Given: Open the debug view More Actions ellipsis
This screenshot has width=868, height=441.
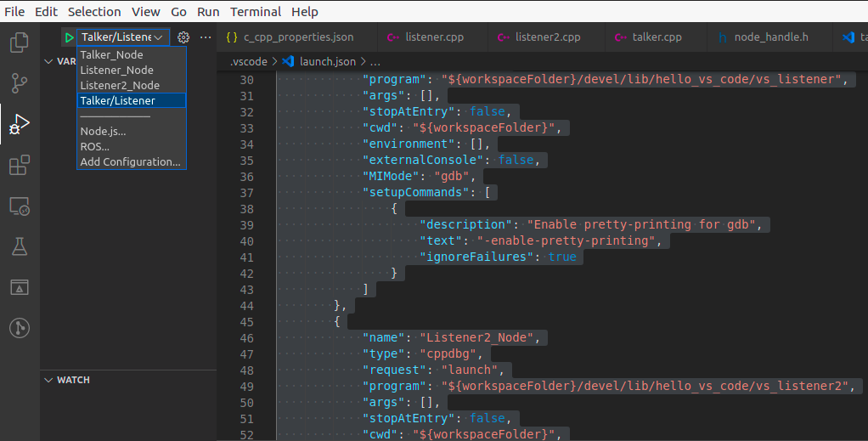Looking at the screenshot, I should click(206, 37).
